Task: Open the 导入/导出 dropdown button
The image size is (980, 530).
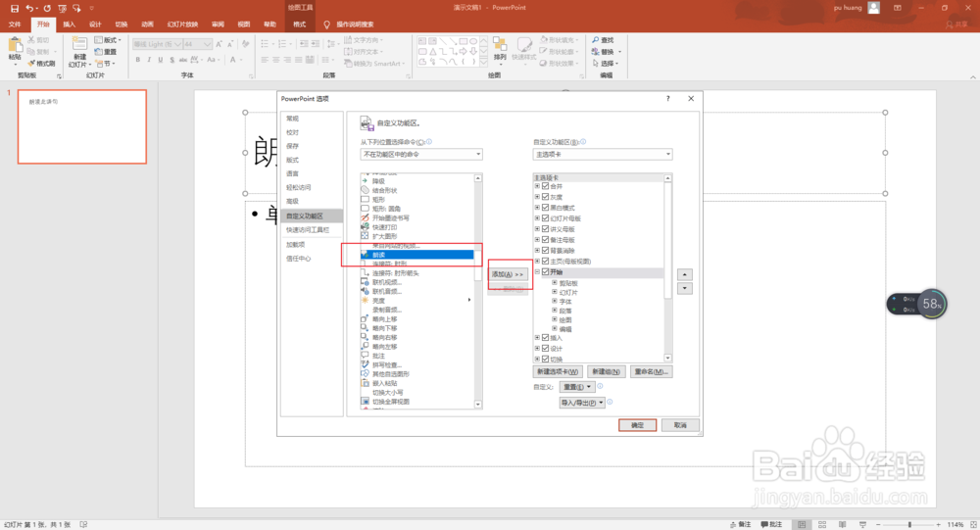Action: 582,403
